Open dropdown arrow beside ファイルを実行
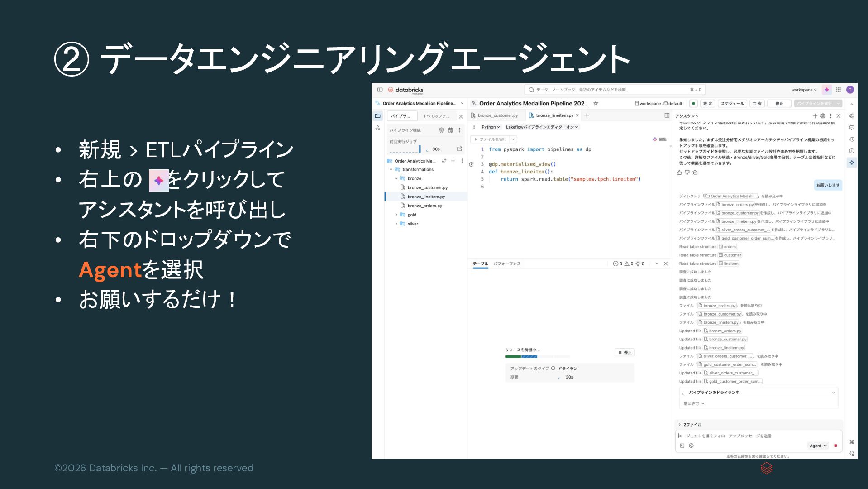This screenshot has width=868, height=489. tap(513, 139)
